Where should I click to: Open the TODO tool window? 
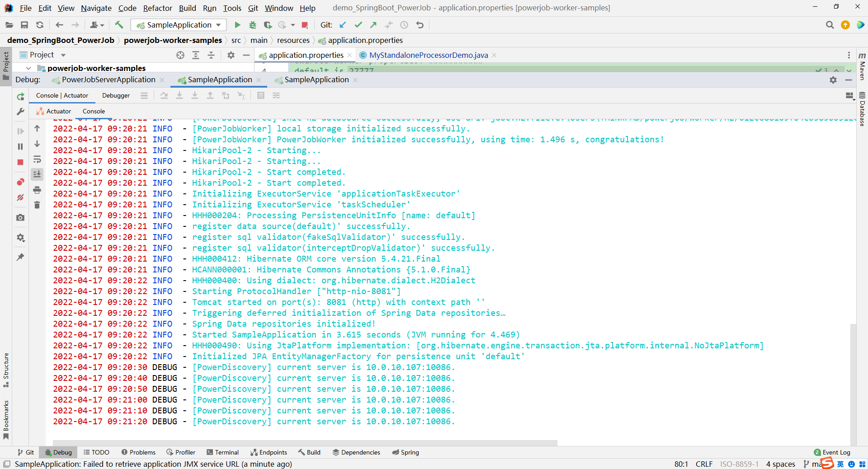click(96, 452)
